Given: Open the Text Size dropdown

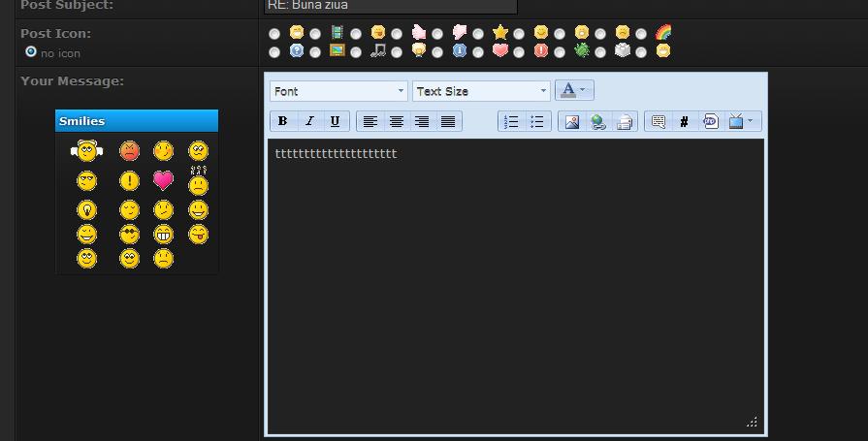Looking at the screenshot, I should [x=481, y=91].
